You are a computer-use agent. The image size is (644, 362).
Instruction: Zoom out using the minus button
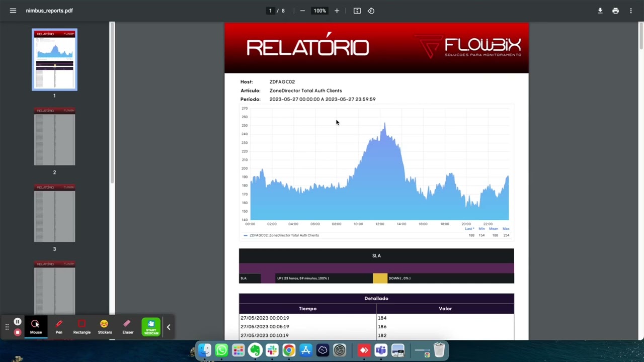302,11
